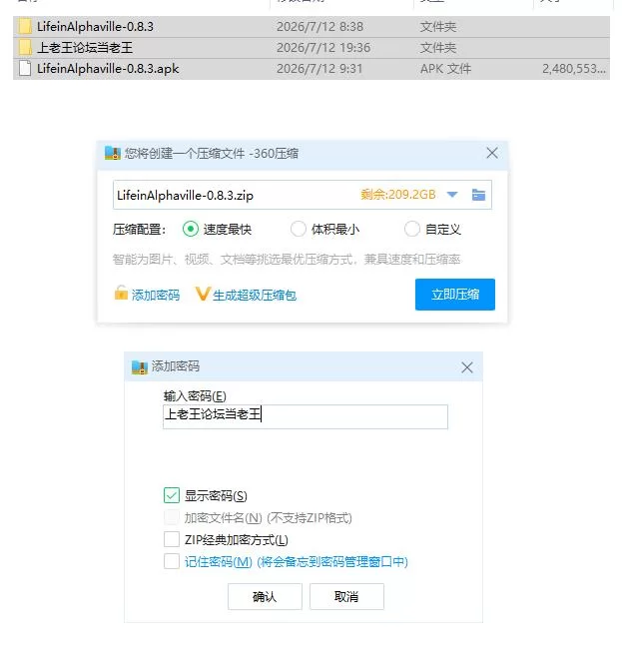Click the date 2026/7/12 19:36

point(323,48)
